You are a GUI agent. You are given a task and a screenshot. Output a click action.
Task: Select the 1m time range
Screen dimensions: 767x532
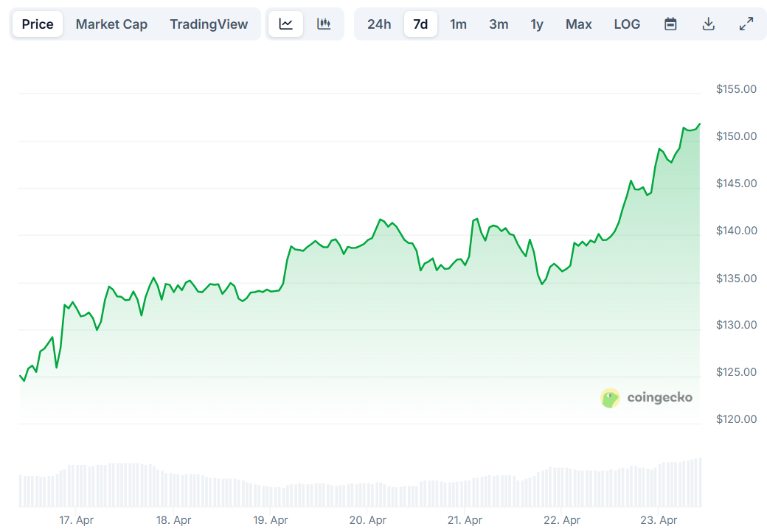point(458,24)
